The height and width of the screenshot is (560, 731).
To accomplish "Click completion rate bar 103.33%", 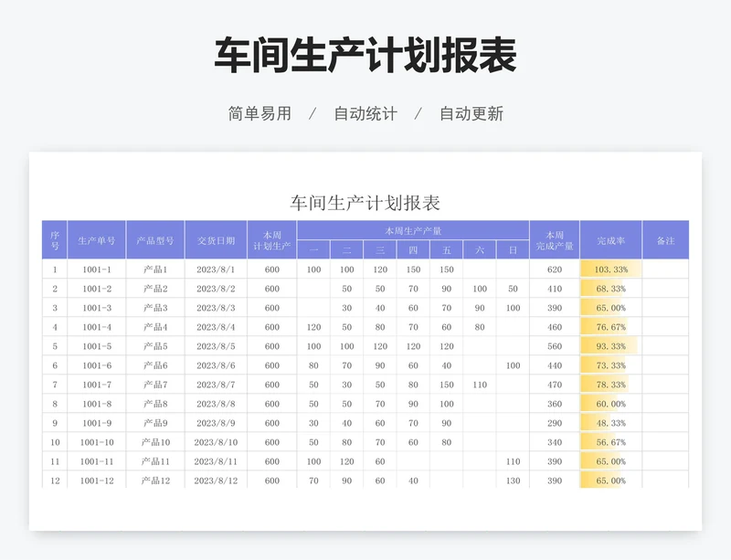I will pos(610,269).
